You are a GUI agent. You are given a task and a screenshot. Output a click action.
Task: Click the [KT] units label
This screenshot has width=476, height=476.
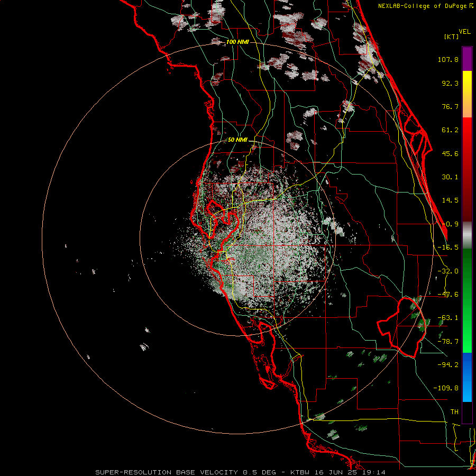tap(452, 36)
